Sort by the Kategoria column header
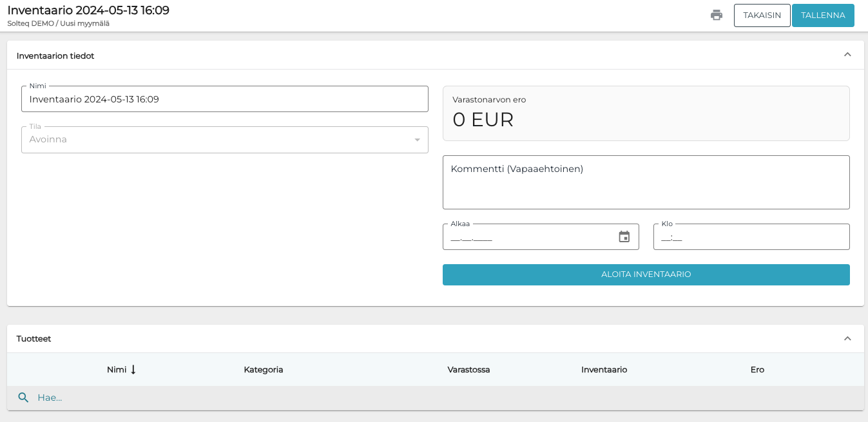868x422 pixels. tap(264, 370)
